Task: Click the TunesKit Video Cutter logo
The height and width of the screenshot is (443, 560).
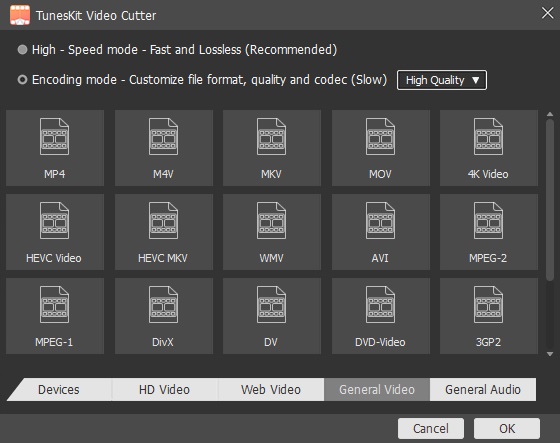Action: pyautogui.click(x=20, y=15)
